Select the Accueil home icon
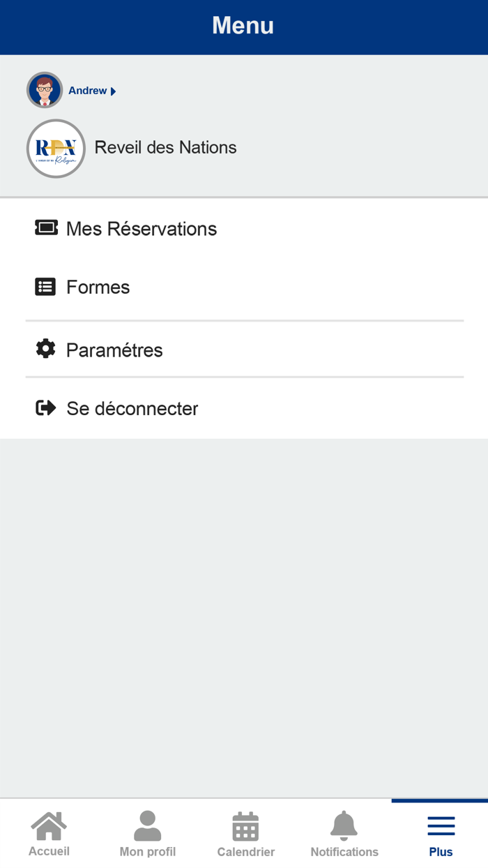Image resolution: width=488 pixels, height=868 pixels. (48, 827)
